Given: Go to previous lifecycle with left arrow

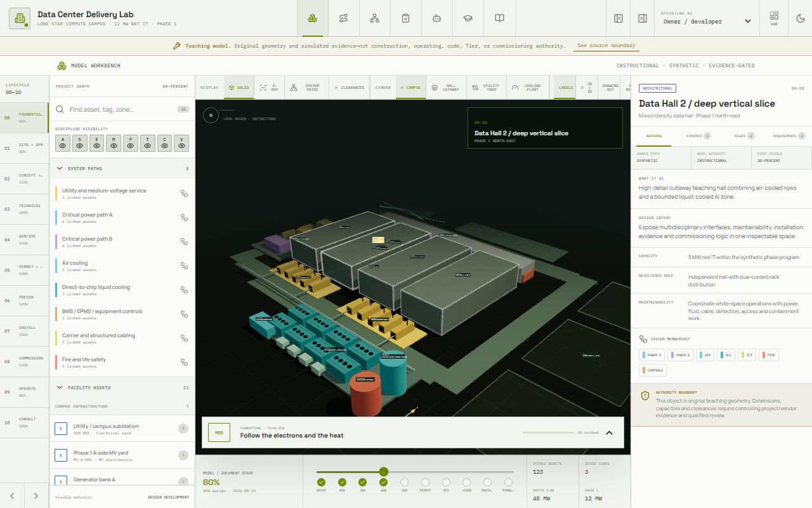Looking at the screenshot, I should [x=12, y=496].
